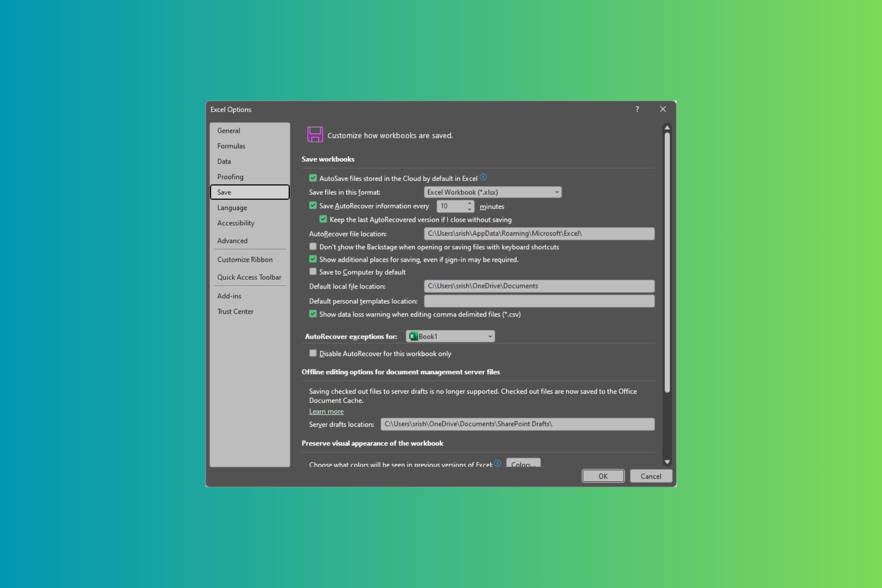Click the scrollbar up arrow
Image resolution: width=882 pixels, height=588 pixels.
pyautogui.click(x=667, y=128)
